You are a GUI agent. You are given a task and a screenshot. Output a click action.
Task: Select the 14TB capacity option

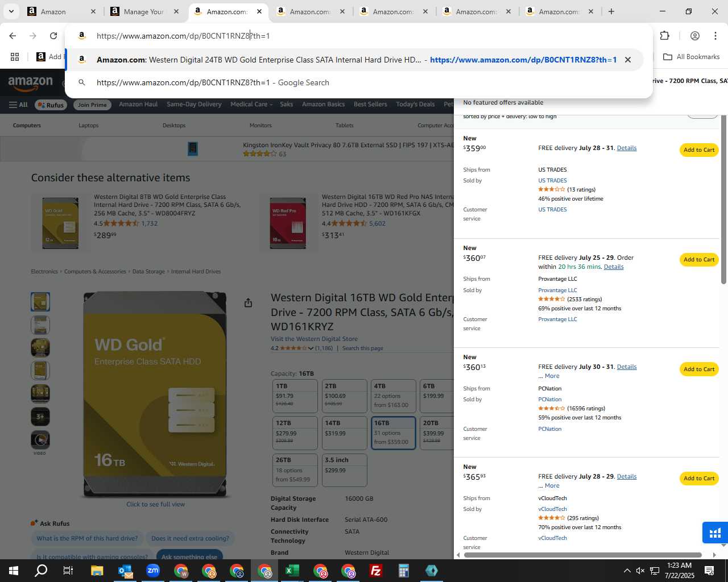(x=344, y=433)
